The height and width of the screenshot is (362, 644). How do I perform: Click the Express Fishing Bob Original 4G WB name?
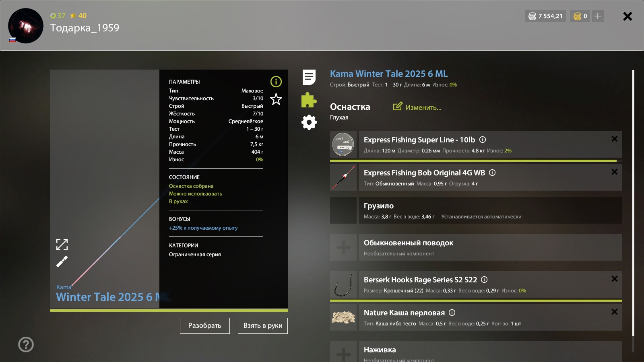424,173
